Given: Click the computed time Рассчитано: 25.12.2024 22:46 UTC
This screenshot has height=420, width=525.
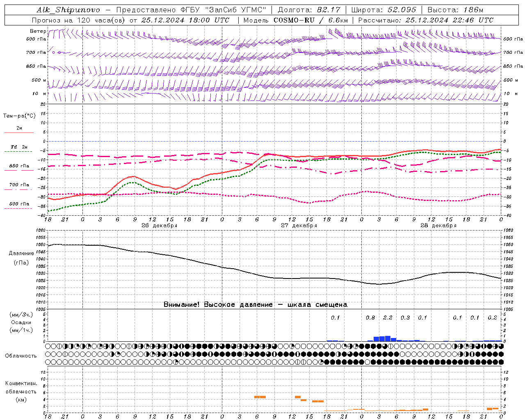Looking at the screenshot, I should [x=426, y=20].
